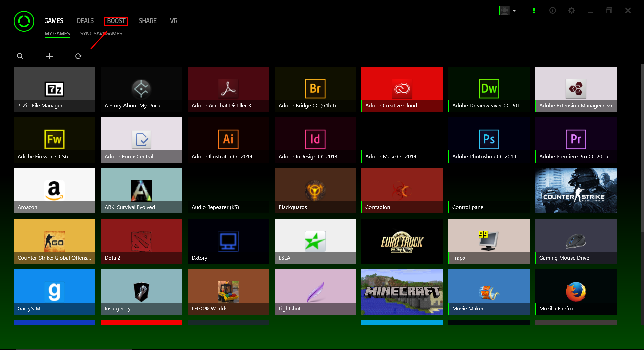
Task: Launch ARK: Survival Evolved tile
Action: (x=141, y=190)
